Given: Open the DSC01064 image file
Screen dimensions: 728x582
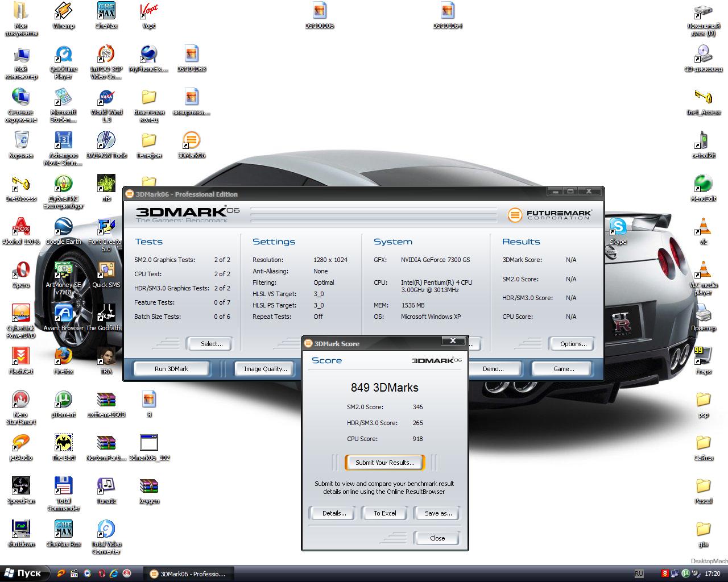Looking at the screenshot, I should pos(448,15).
